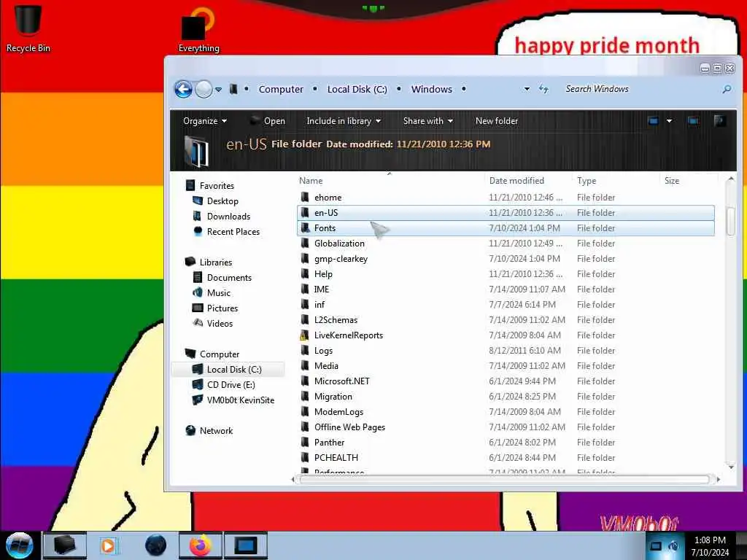The height and width of the screenshot is (560, 747).
Task: Click the horizontal scrollbar in file list
Action: click(504, 480)
